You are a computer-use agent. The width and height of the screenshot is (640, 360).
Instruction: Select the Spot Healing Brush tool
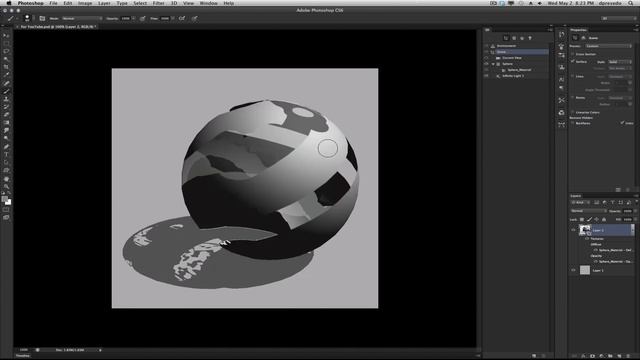tap(6, 83)
